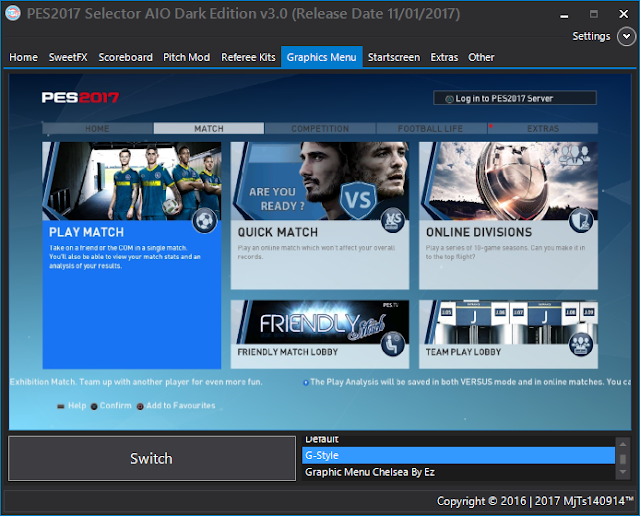The width and height of the screenshot is (640, 516).
Task: Select G-Style in the list
Action: point(458,455)
